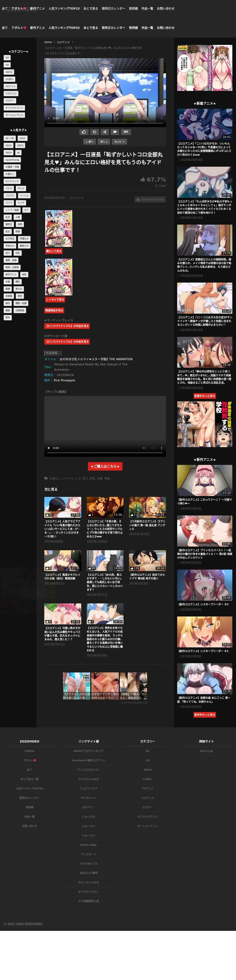This screenshot has width=236, height=980.
Task: Click the tag icon before the tag list
Action: point(46,479)
